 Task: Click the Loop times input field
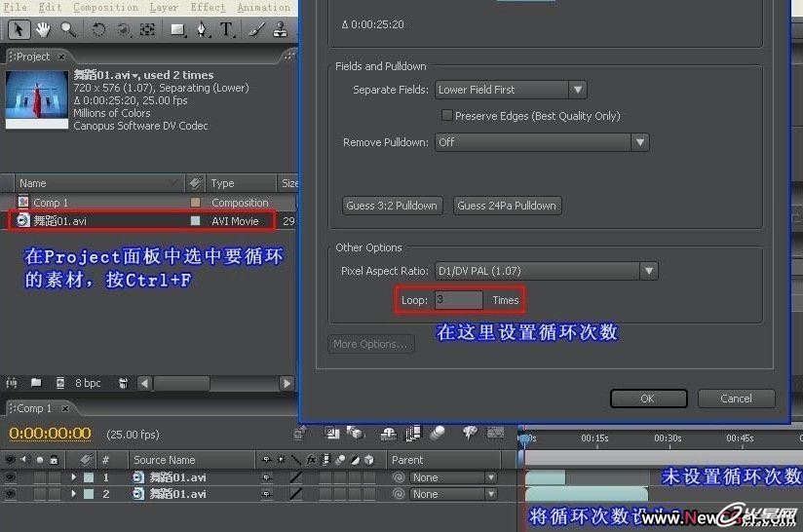coord(458,300)
